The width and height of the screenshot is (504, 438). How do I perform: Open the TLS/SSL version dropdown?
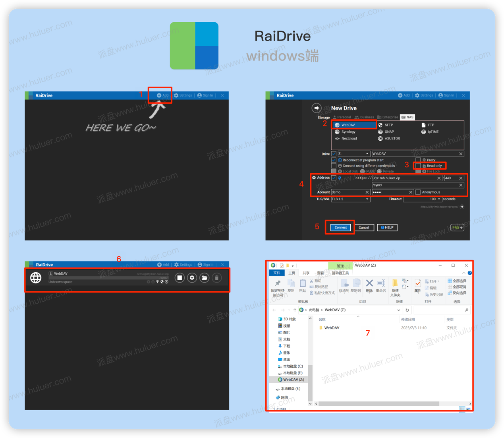(351, 199)
